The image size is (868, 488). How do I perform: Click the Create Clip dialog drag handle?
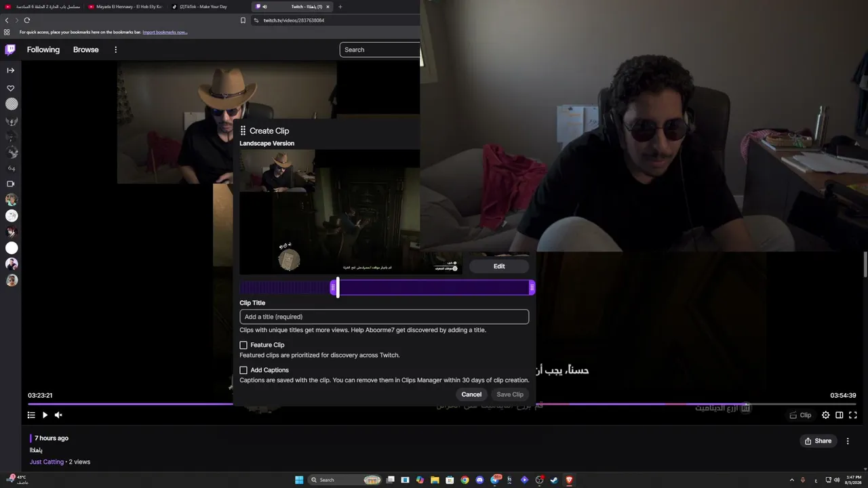pos(243,131)
